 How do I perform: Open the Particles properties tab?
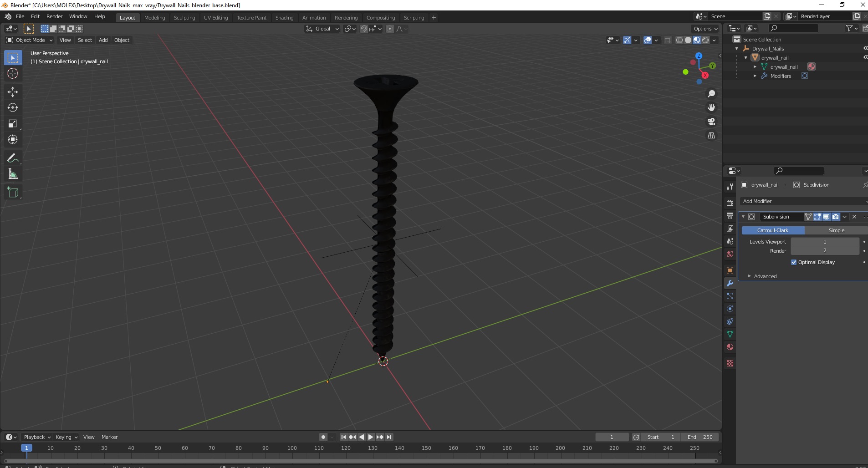pos(730,296)
